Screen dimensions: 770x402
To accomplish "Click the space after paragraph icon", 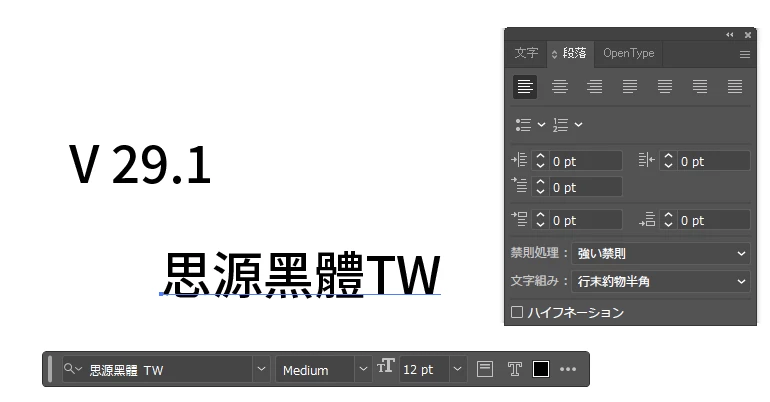I will [647, 219].
